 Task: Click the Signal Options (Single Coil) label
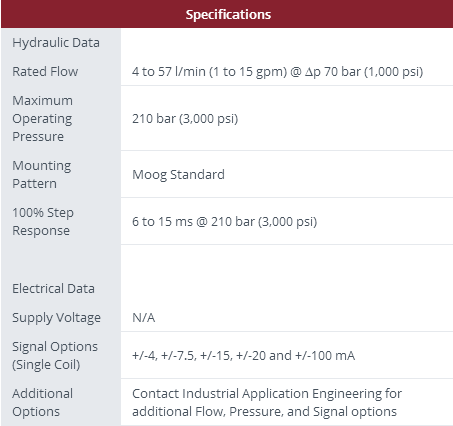pos(55,355)
